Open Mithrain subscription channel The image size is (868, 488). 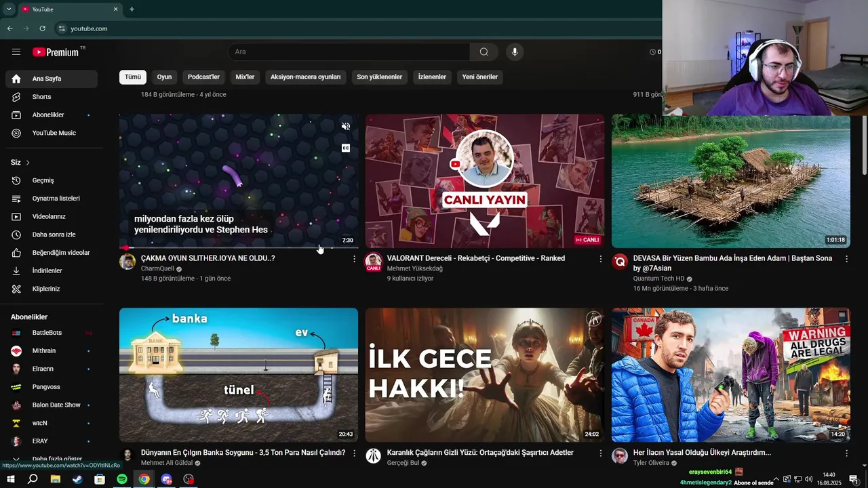(52, 351)
